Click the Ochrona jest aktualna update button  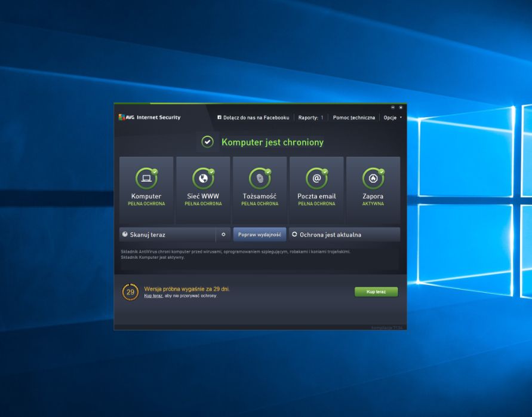click(345, 234)
